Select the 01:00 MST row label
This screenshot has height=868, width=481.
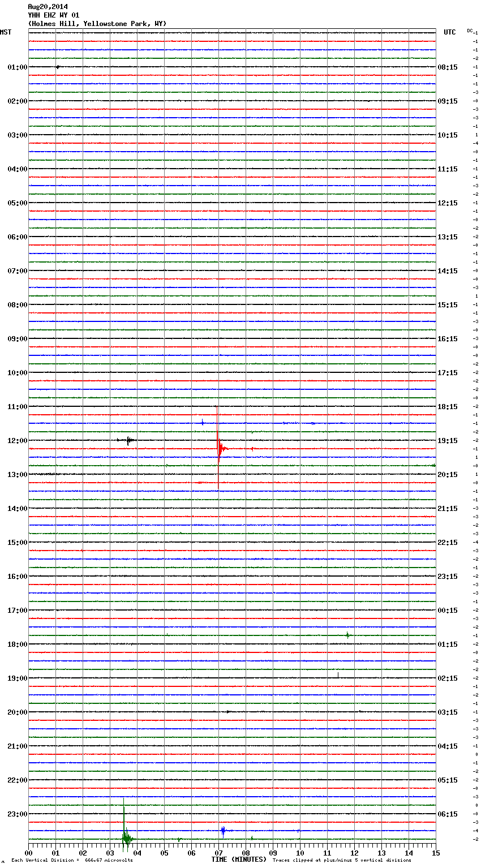tap(17, 67)
